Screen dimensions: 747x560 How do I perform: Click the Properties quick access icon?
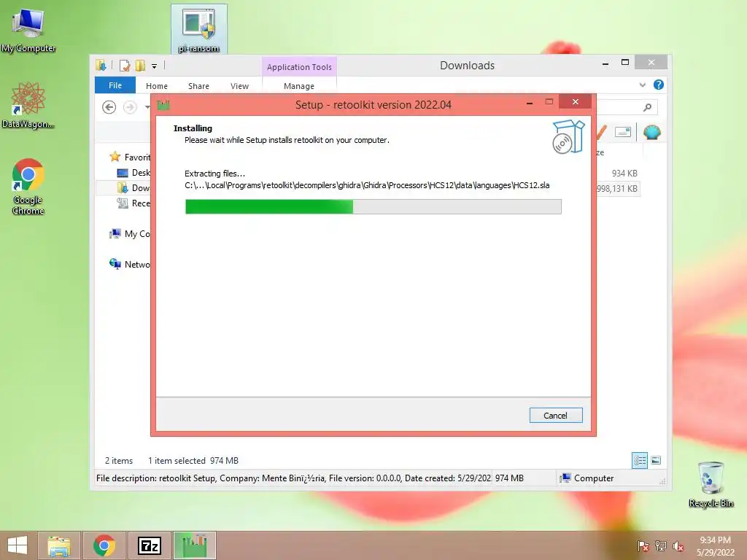coord(125,66)
